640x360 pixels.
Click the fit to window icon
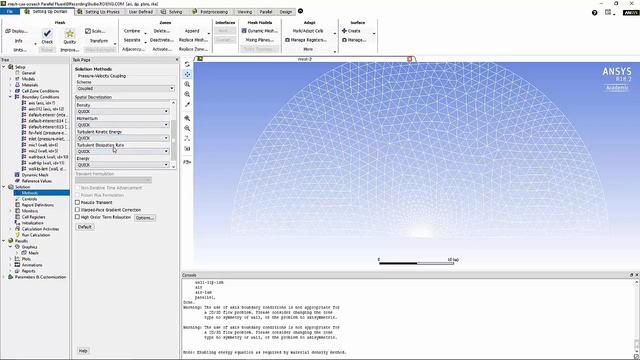pos(187,118)
